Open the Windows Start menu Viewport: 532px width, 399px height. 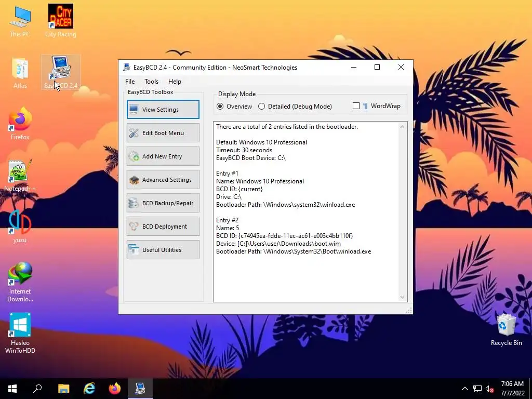(x=12, y=389)
